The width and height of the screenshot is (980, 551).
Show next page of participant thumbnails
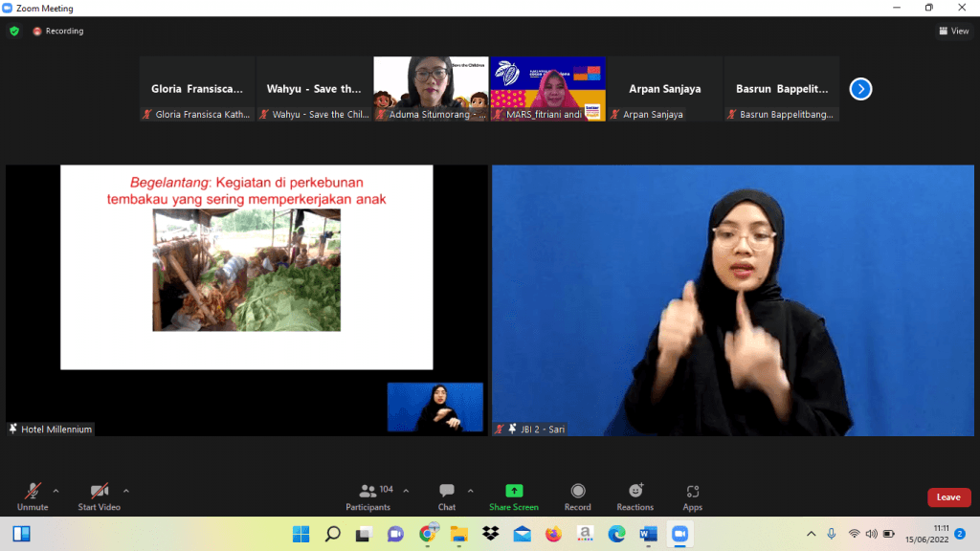point(860,89)
